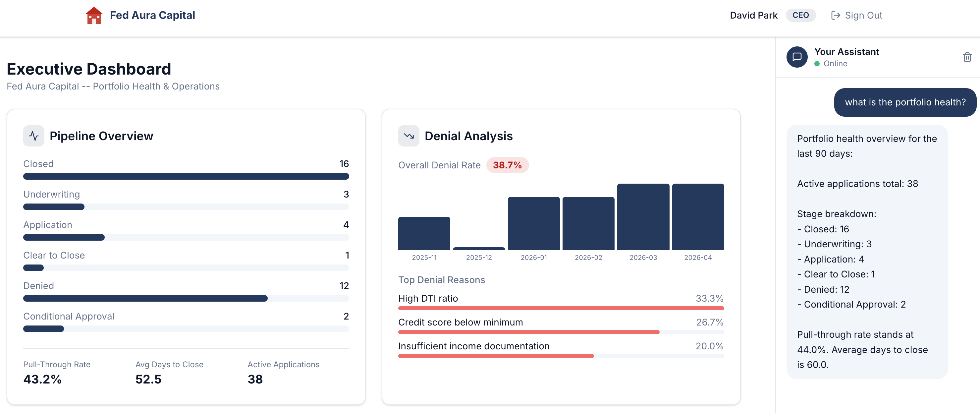Click the assistant chat bubble avatar
The width and height of the screenshot is (980, 413).
[797, 57]
